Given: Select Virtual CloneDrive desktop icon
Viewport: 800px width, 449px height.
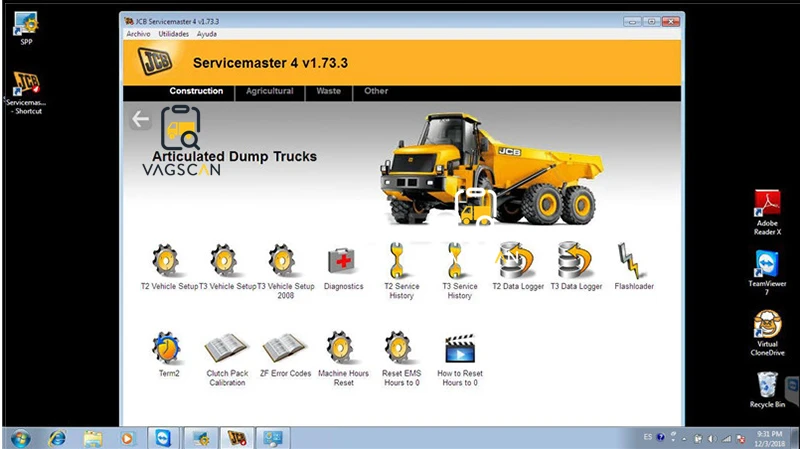Looking at the screenshot, I should (x=767, y=333).
